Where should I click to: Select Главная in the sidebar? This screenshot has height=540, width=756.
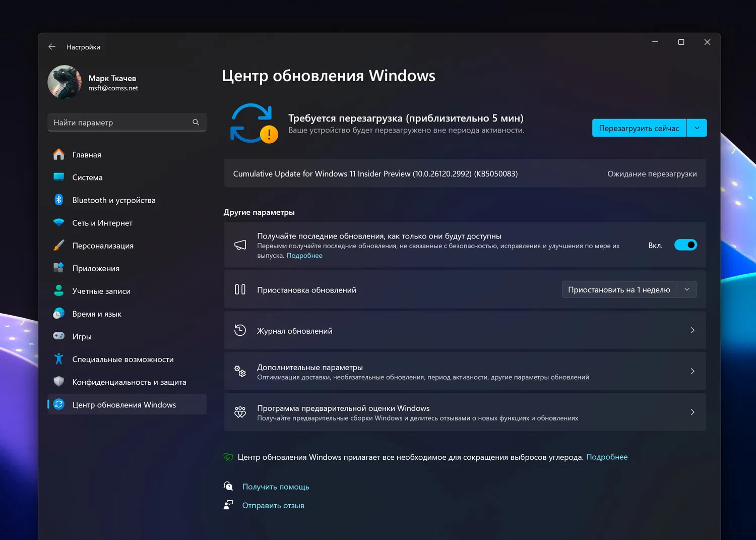click(87, 155)
